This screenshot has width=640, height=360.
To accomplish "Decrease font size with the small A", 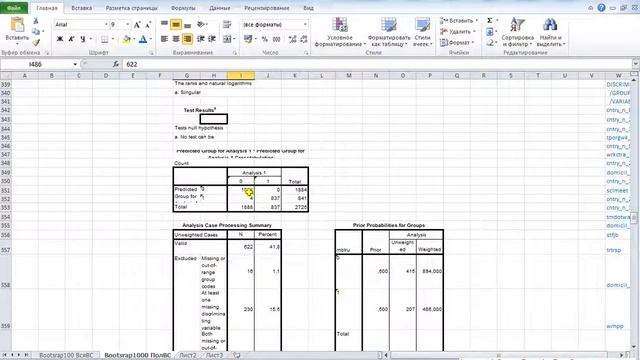I will point(148,25).
